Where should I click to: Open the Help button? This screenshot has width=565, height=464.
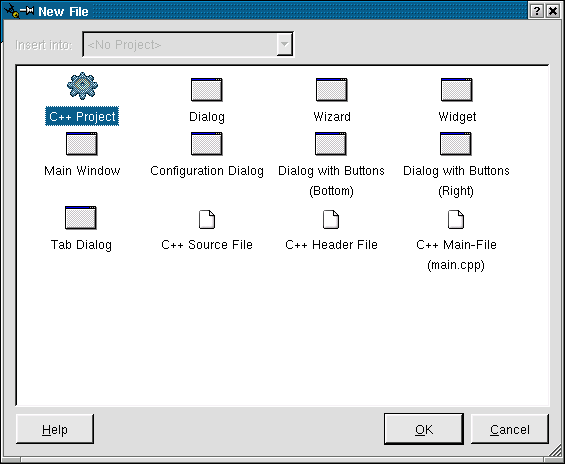tap(55, 429)
